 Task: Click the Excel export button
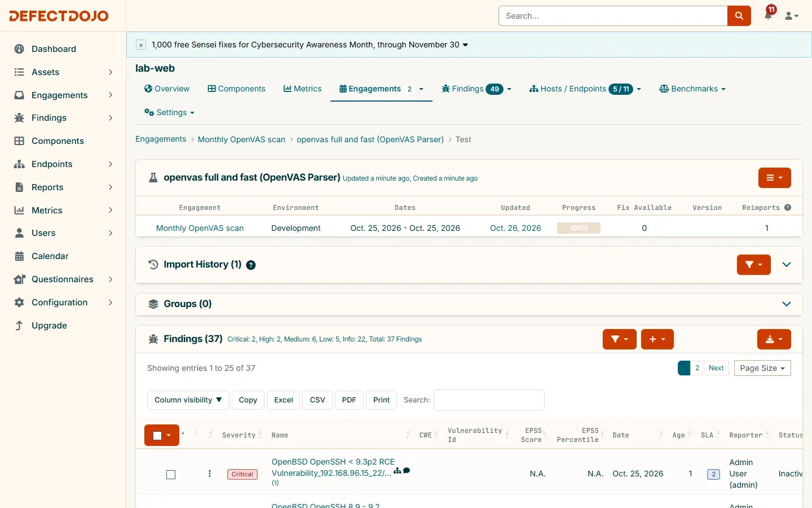pyautogui.click(x=284, y=400)
